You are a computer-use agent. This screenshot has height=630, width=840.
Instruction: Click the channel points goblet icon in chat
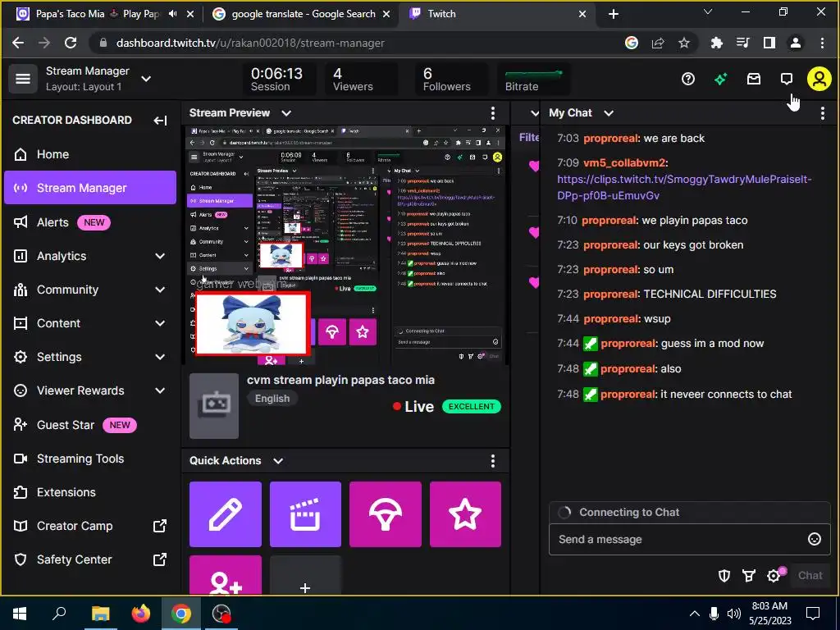coord(748,575)
